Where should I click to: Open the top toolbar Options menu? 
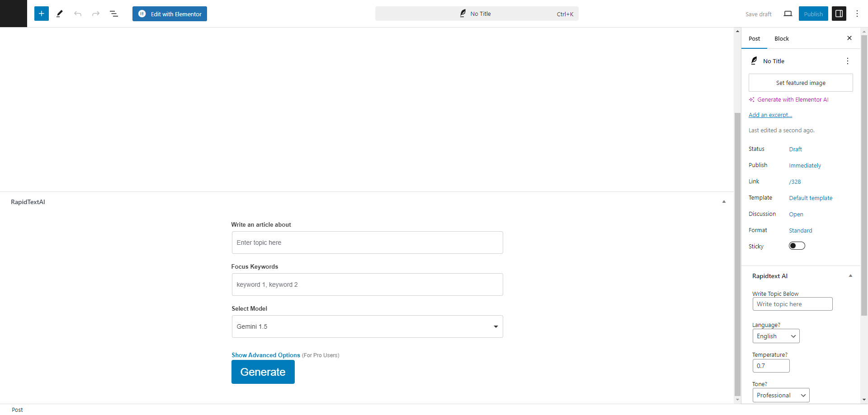(x=857, y=14)
